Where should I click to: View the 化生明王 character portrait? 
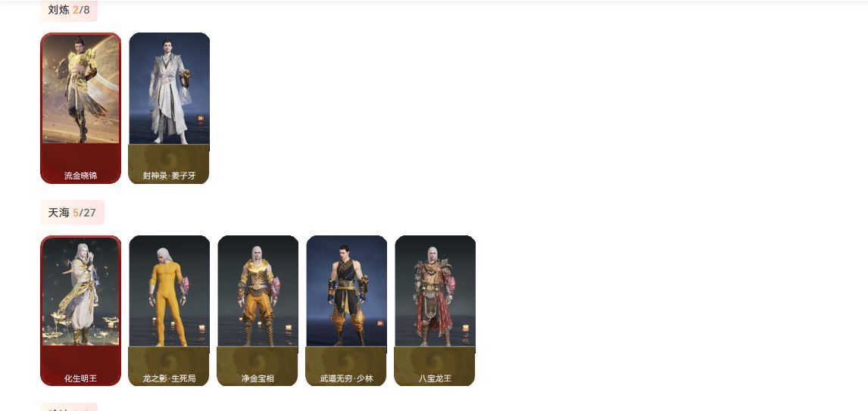coord(81,291)
